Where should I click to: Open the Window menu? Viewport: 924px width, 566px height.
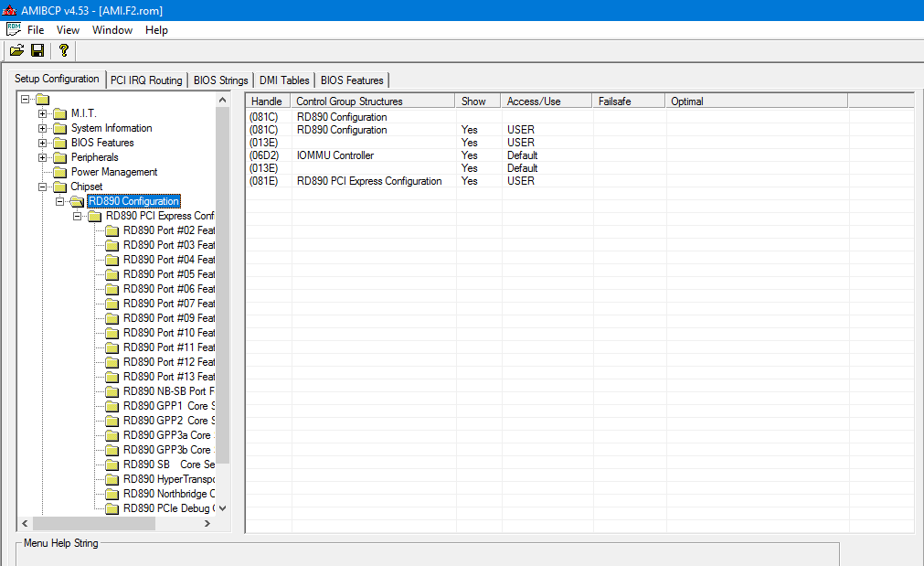pos(112,30)
